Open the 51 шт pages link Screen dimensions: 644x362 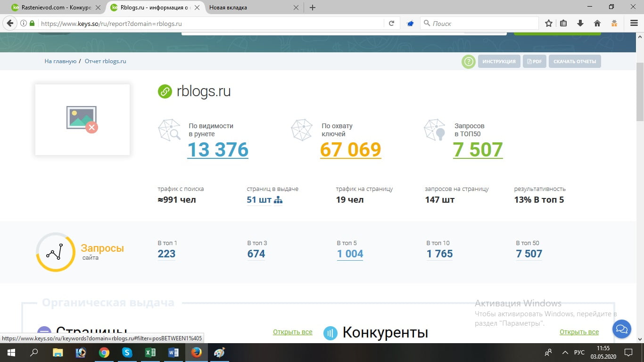(x=259, y=200)
